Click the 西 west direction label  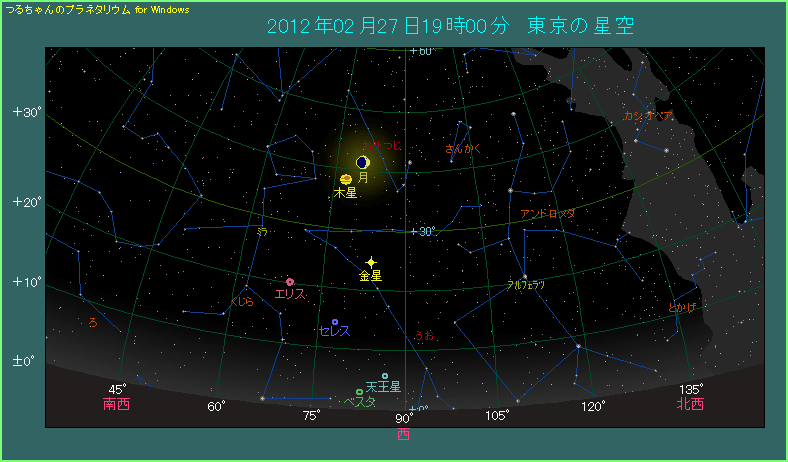tap(403, 434)
